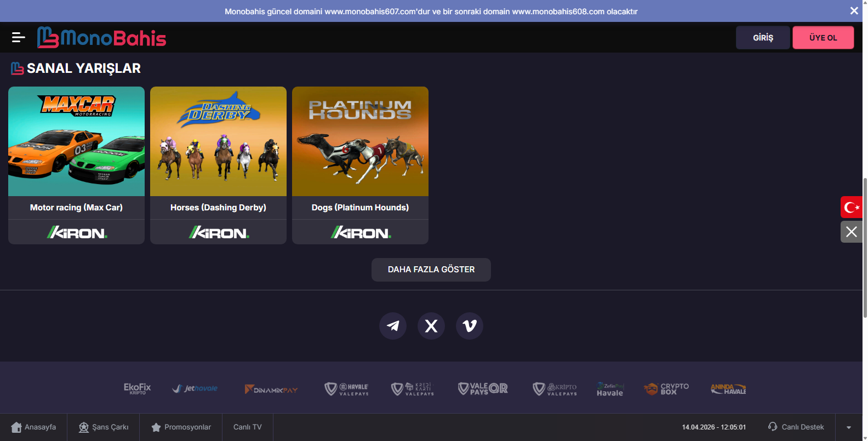Select the Turkish flag language icon

coord(852,207)
